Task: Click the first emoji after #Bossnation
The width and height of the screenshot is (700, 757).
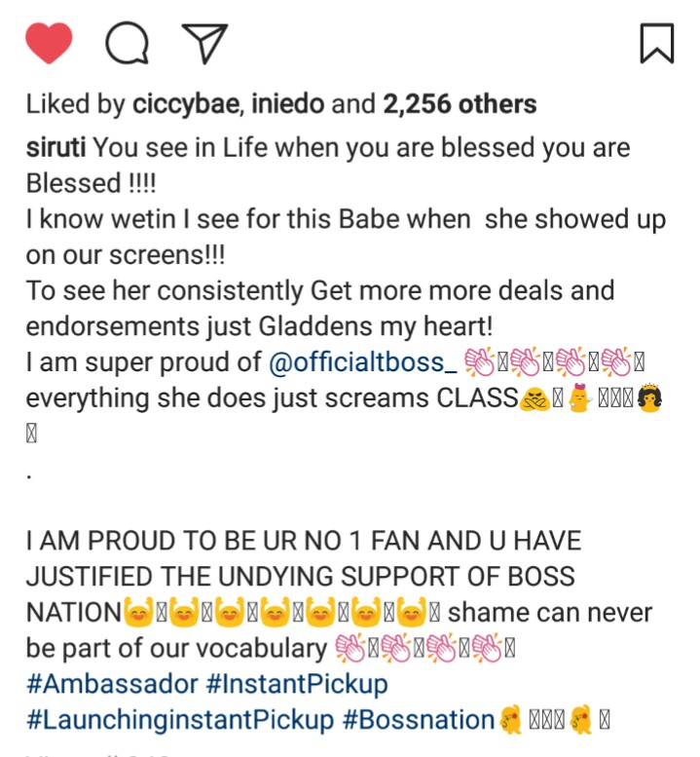Action: tap(511, 720)
